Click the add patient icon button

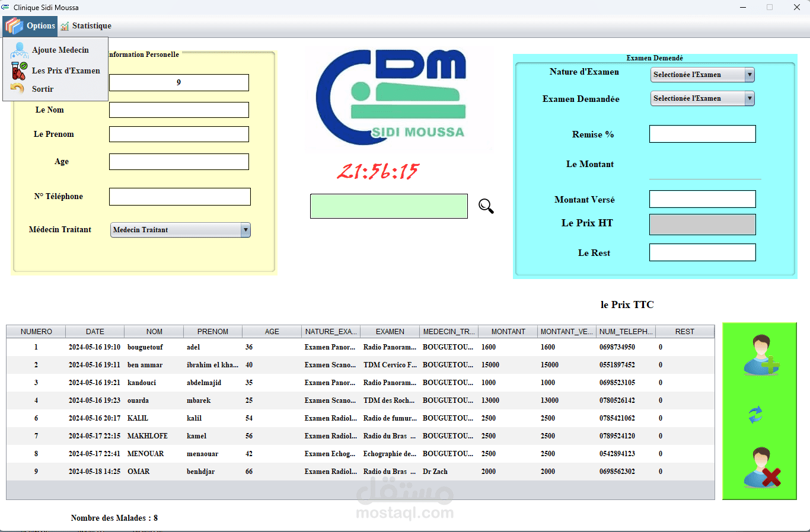click(761, 355)
